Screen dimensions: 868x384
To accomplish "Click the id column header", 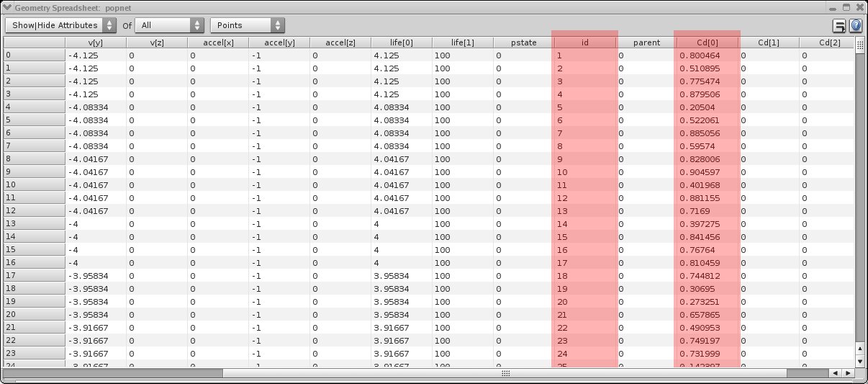I will click(585, 43).
